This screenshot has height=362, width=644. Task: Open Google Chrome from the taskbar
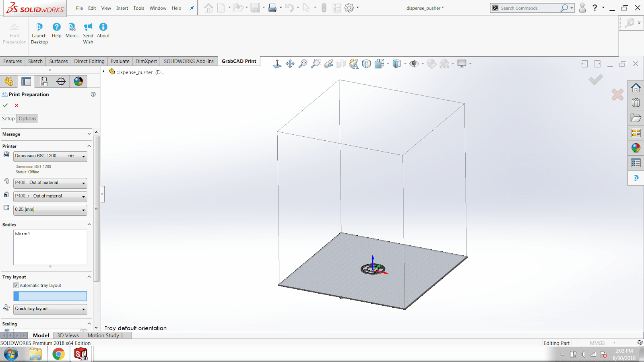pos(58,354)
